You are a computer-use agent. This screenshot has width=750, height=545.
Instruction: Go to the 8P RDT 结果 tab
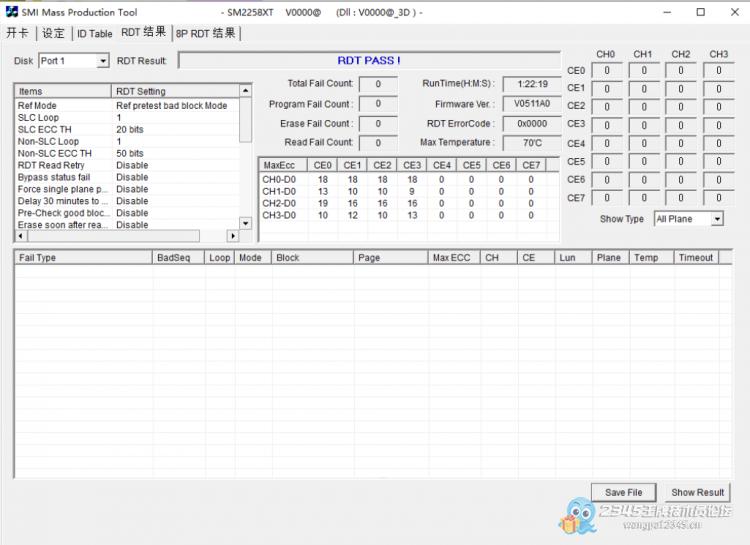[x=206, y=33]
